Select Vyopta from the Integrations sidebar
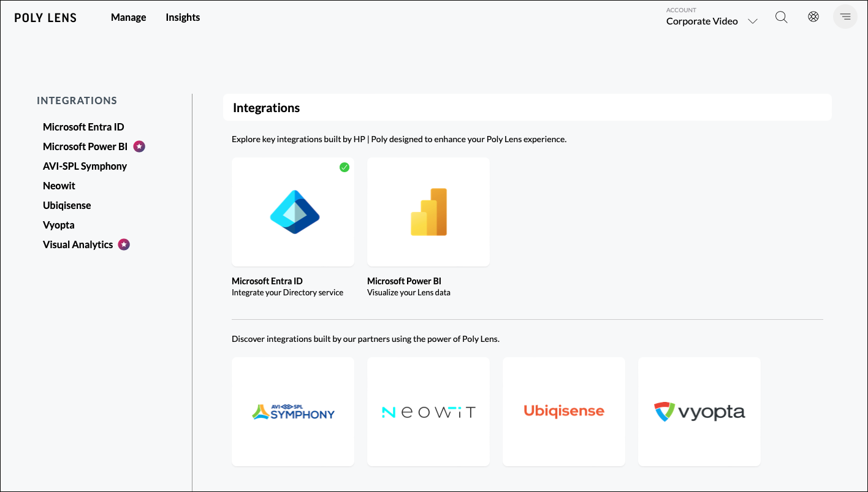Image resolution: width=868 pixels, height=492 pixels. (58, 225)
